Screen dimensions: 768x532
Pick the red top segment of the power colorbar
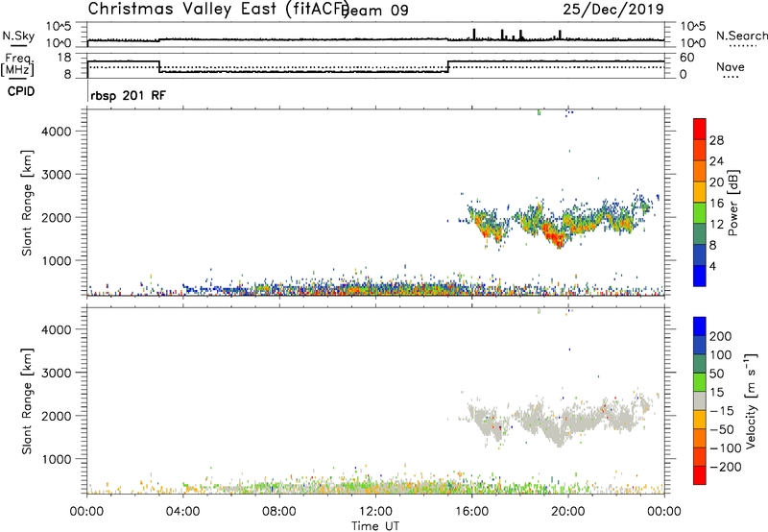700,129
